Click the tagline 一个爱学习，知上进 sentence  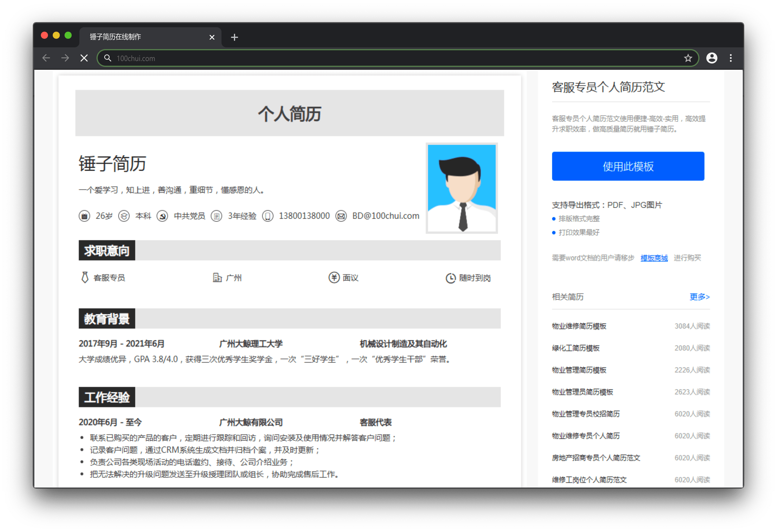pos(172,190)
